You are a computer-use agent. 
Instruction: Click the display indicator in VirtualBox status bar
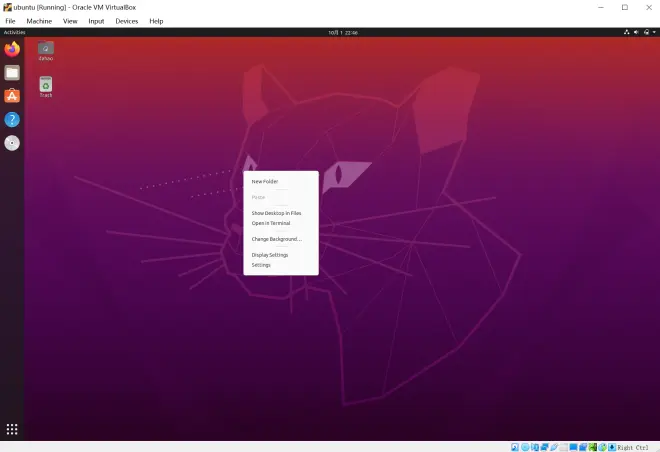coord(573,447)
